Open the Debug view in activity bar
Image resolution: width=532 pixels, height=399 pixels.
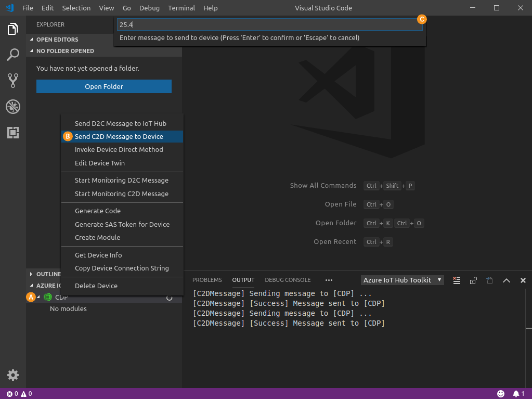13,107
